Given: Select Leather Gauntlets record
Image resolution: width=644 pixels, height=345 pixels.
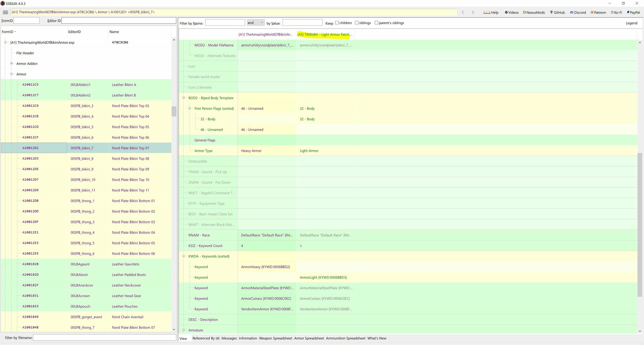Looking at the screenshot, I should click(86, 264).
